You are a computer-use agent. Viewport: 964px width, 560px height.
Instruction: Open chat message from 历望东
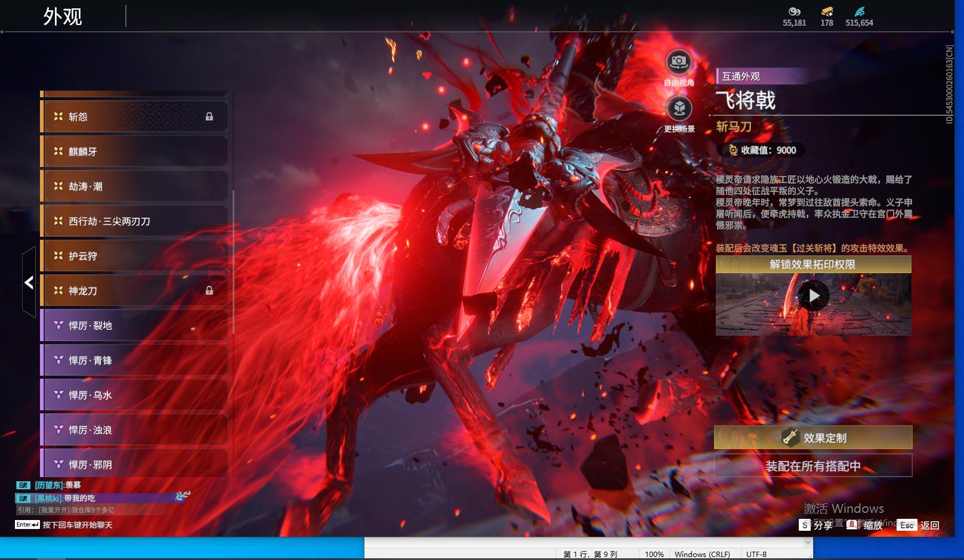[57, 485]
